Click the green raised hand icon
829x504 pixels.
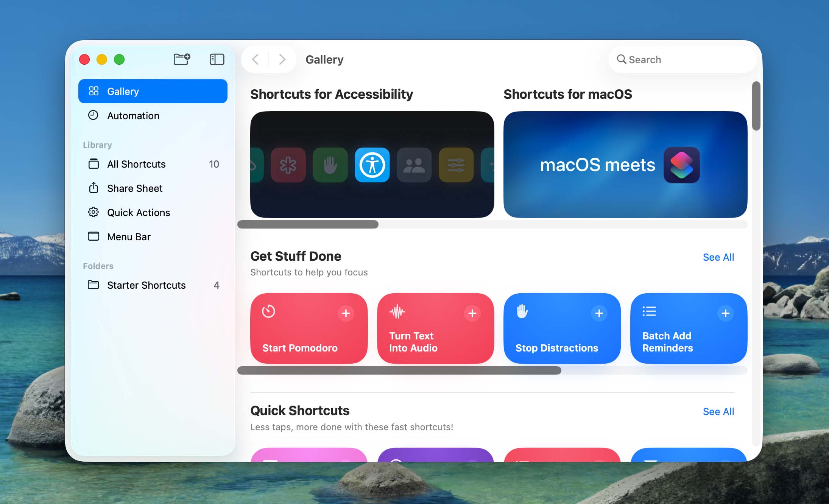[330, 165]
